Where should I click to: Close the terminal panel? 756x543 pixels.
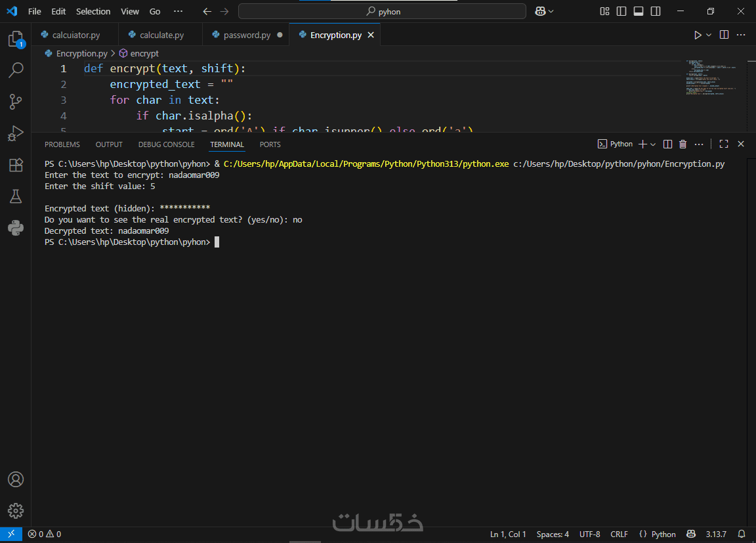coord(741,144)
